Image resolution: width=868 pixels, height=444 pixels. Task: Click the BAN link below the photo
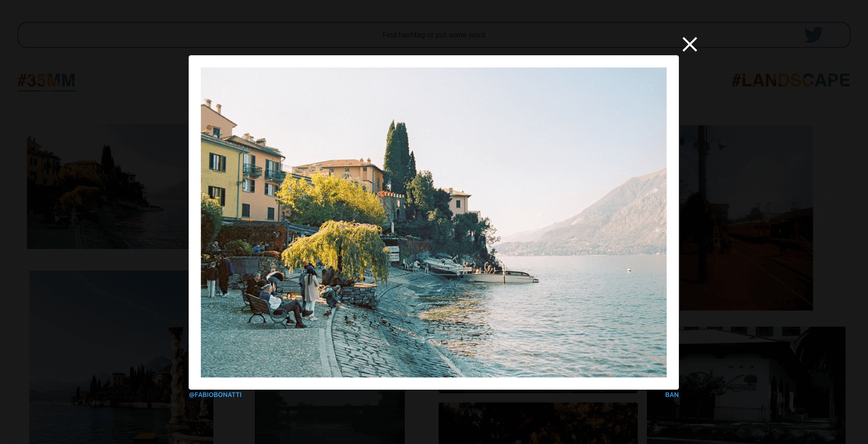point(672,395)
